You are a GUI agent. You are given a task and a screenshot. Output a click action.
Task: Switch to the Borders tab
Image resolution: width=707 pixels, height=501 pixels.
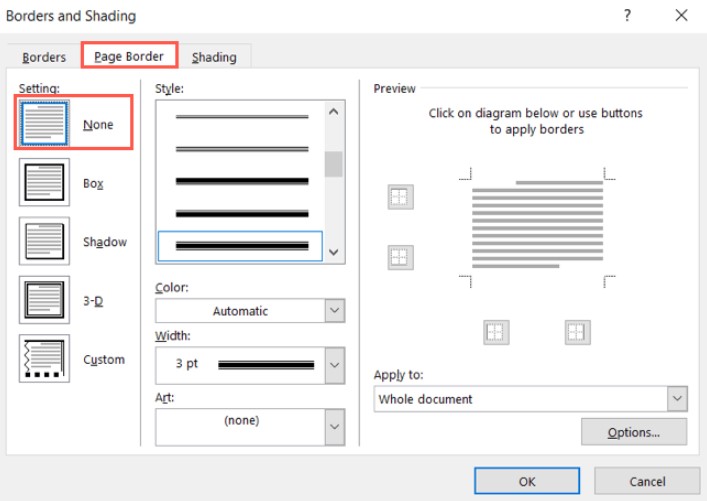click(44, 57)
